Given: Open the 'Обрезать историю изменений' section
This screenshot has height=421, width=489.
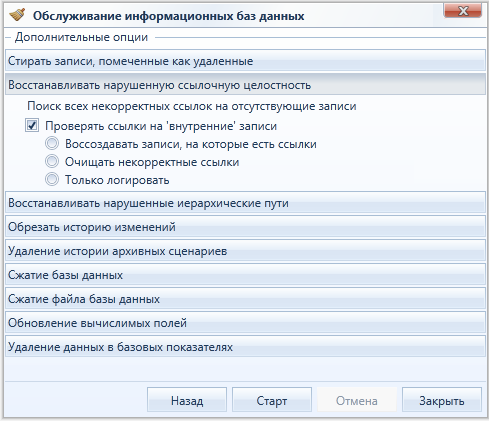Looking at the screenshot, I should click(x=245, y=227).
